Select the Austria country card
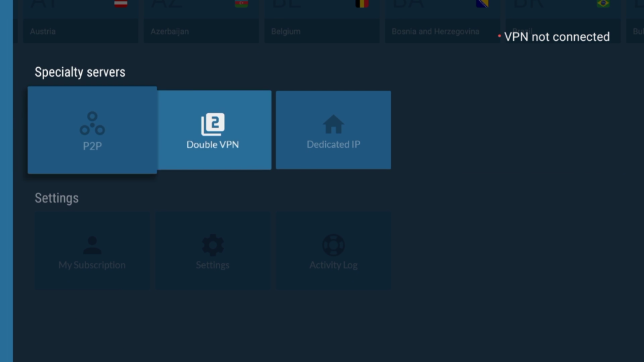 pos(80,21)
